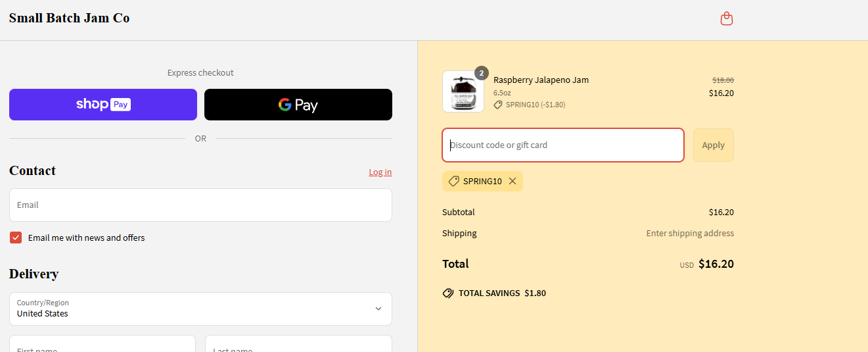Click the Country/Region chevron arrow
The width and height of the screenshot is (868, 352).
click(x=378, y=309)
